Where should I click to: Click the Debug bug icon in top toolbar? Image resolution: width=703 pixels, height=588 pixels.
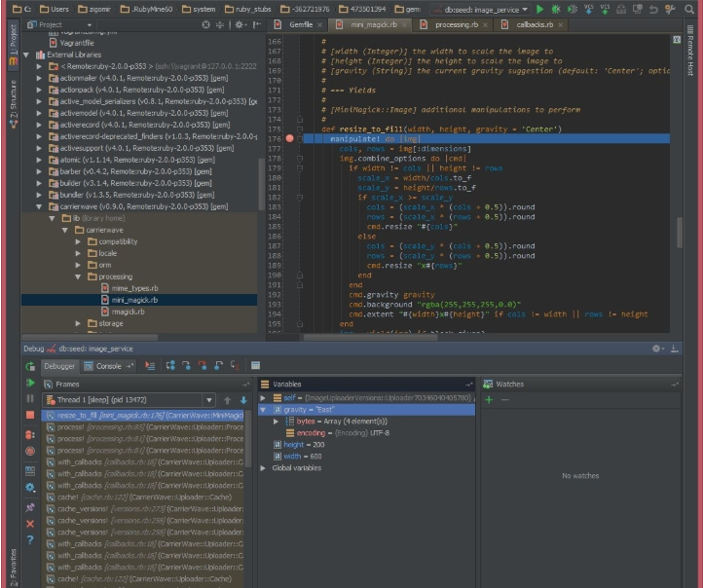[554, 9]
